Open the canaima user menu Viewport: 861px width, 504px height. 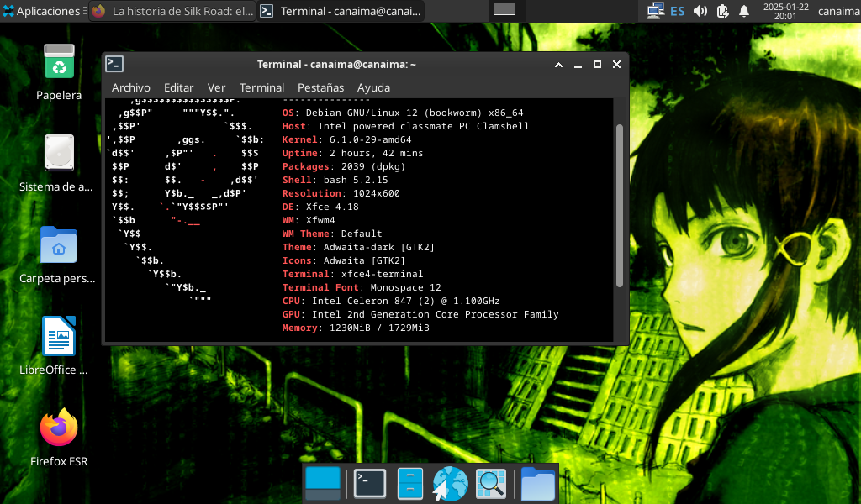tap(838, 11)
